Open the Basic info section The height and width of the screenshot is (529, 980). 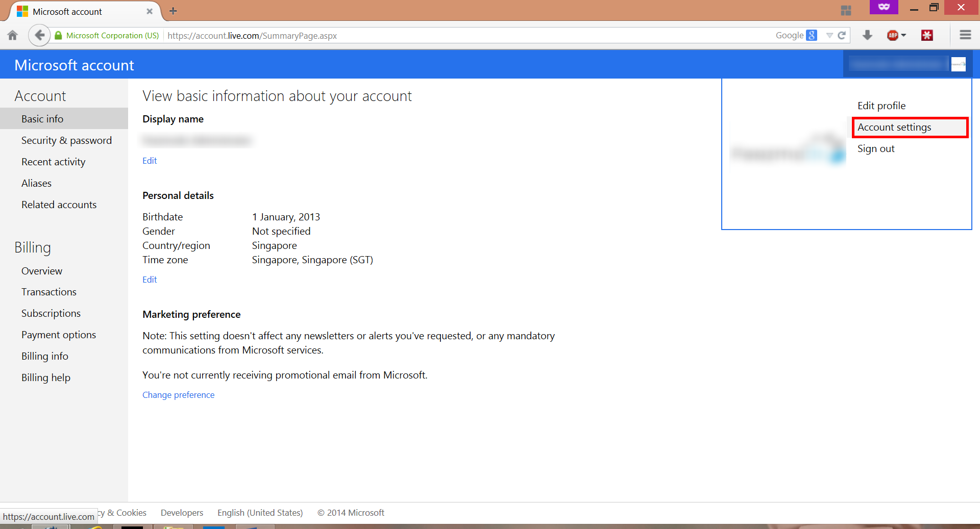point(64,118)
